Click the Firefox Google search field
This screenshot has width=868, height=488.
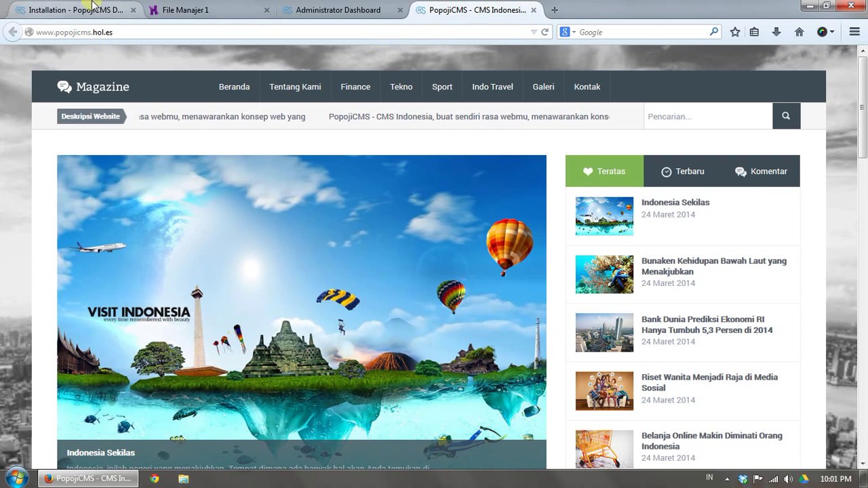(642, 32)
